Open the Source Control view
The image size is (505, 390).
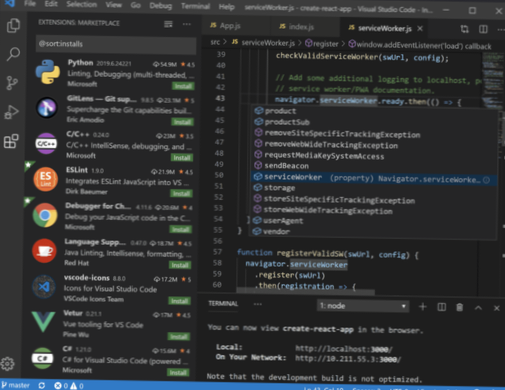pos(12,83)
